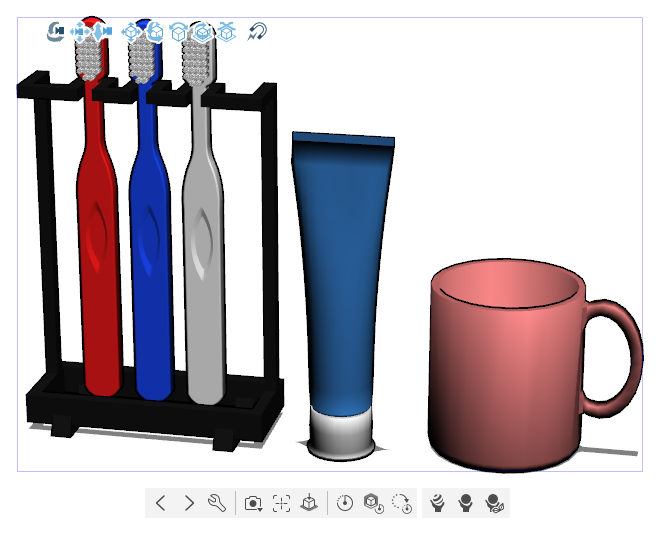Select the hand holding striped sphere icon
Viewport: 660px width, 534px height.
(x=438, y=503)
